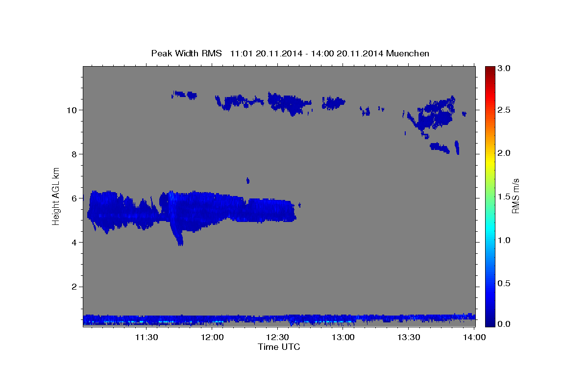Click the colorbar value 2.5
This screenshot has width=588, height=392.
point(505,110)
